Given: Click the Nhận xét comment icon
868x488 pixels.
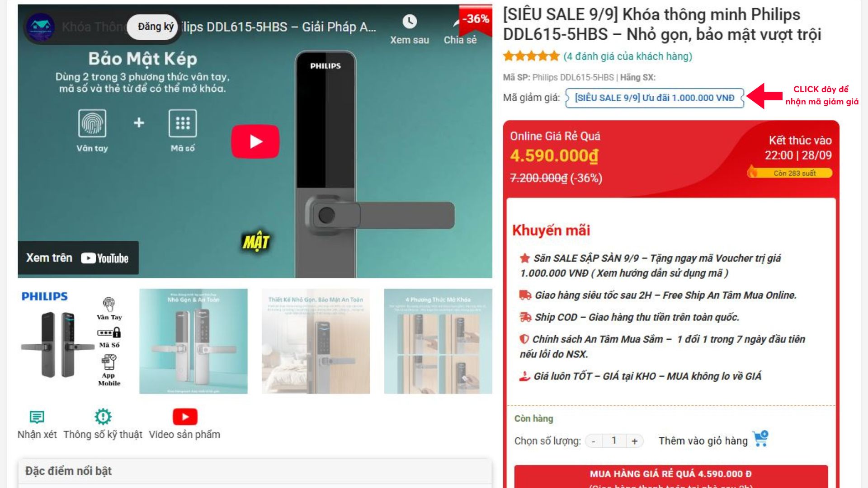Looking at the screenshot, I should 37,417.
